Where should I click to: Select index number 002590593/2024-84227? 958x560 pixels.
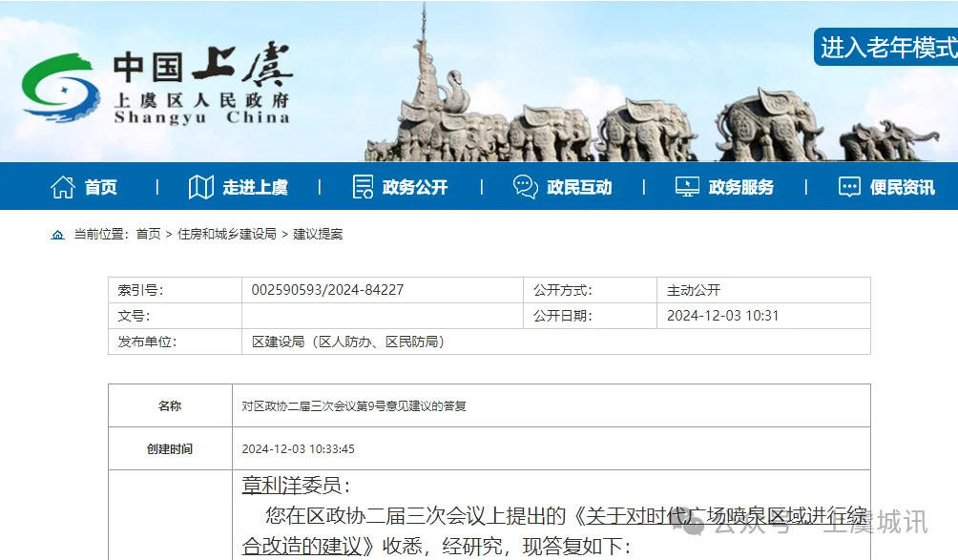327,290
